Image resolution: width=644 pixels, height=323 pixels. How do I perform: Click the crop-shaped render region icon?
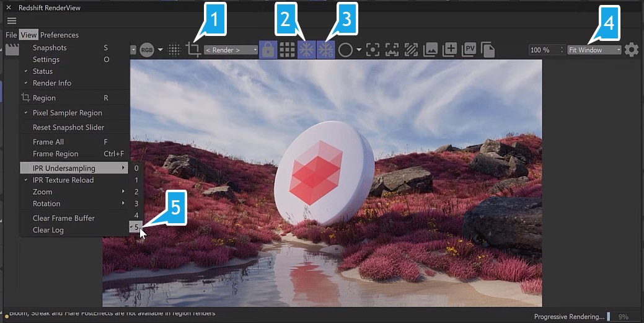point(193,50)
